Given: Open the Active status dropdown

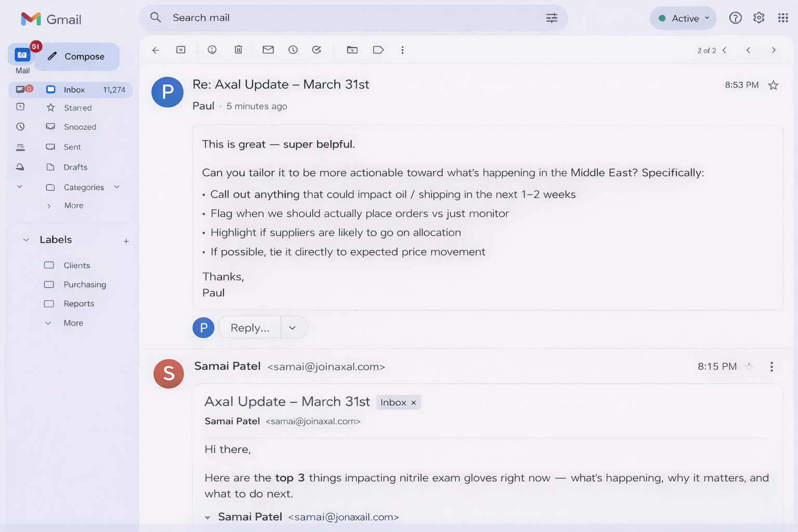Looking at the screenshot, I should click(x=683, y=18).
